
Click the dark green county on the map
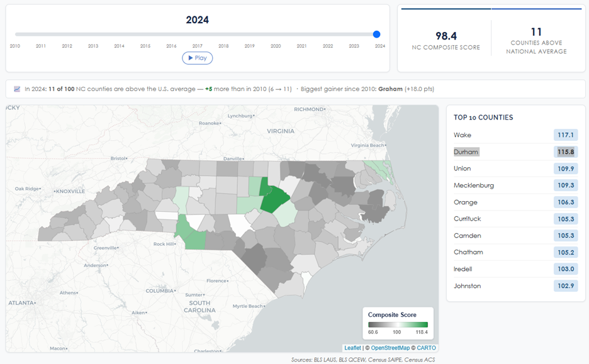coord(275,199)
